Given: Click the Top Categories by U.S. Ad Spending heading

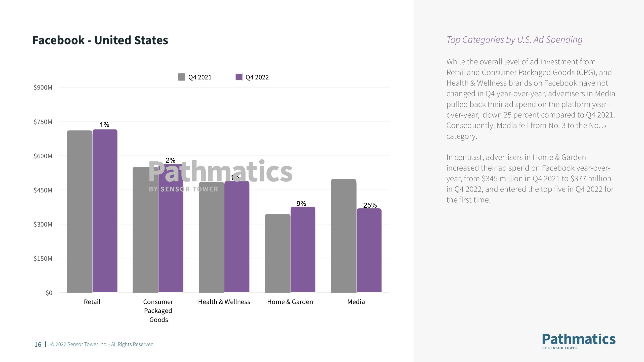Looking at the screenshot, I should click(x=514, y=40).
